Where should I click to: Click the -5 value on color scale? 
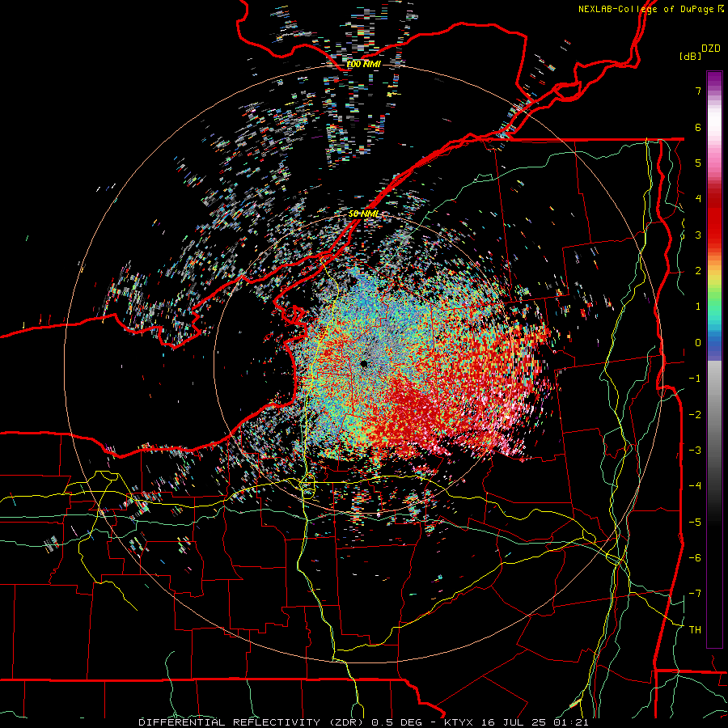[x=695, y=522]
